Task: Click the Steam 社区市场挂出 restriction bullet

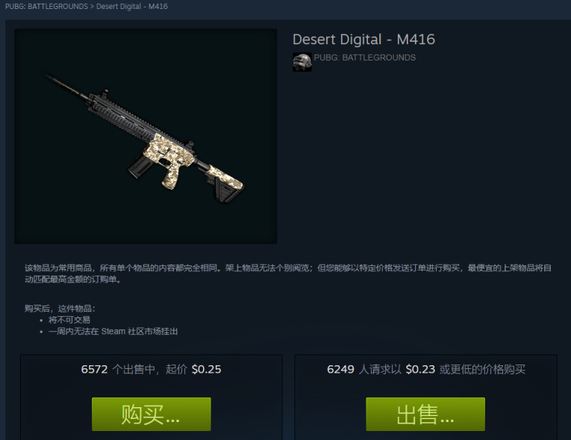Action: (x=113, y=331)
